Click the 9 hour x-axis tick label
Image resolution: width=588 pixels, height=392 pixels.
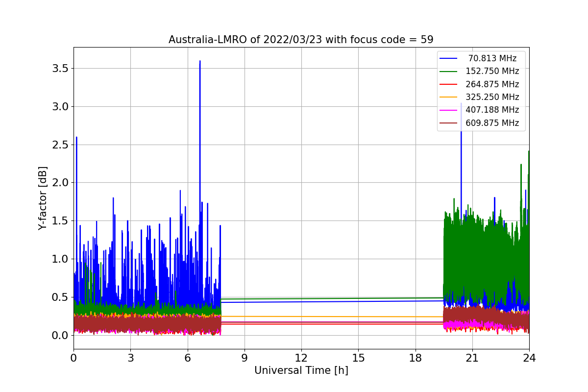(x=245, y=358)
